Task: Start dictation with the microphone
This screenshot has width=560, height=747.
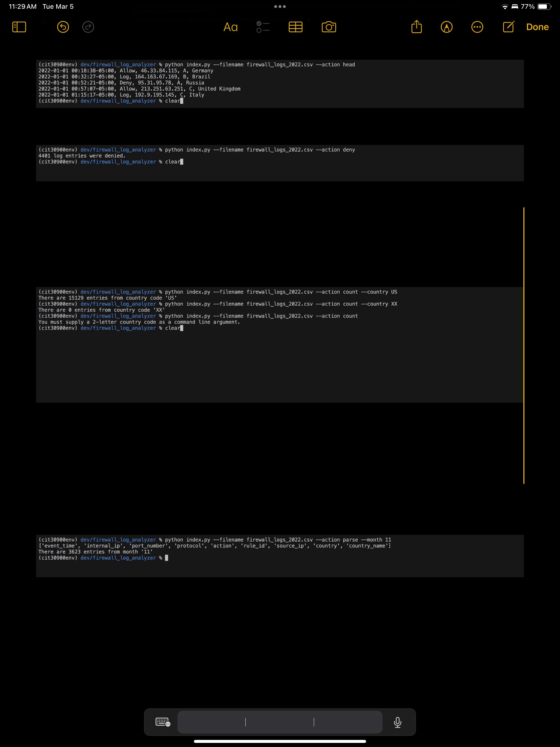Action: point(398,722)
